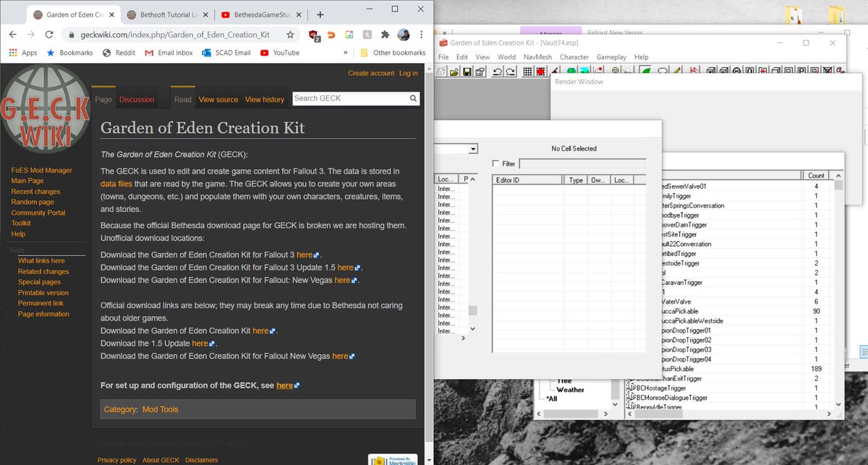This screenshot has height=465, width=868.
Task: Click the GECK toolbar box icon crossed with X
Action: (x=827, y=71)
